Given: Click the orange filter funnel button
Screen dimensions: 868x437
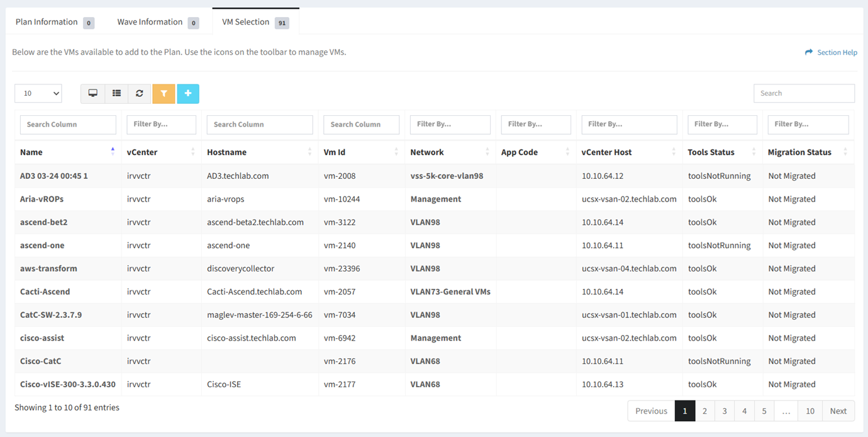Looking at the screenshot, I should pos(164,93).
